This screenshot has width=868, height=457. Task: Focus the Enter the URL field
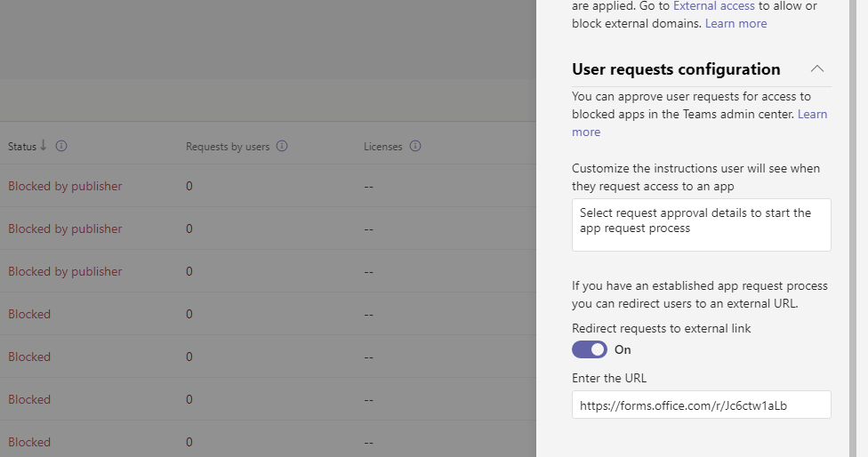[x=701, y=405]
